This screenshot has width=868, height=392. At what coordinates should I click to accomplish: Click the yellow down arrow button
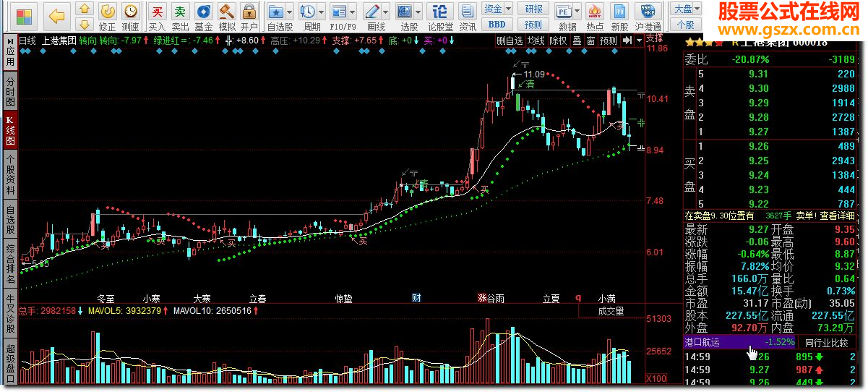(85, 25)
